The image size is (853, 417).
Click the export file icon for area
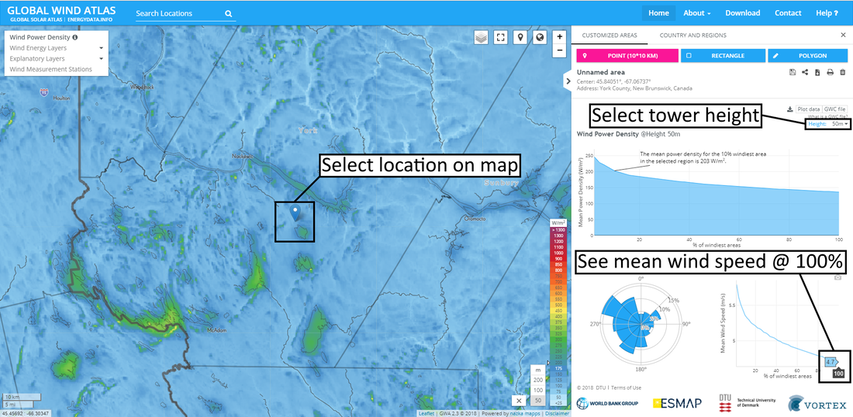click(x=818, y=72)
